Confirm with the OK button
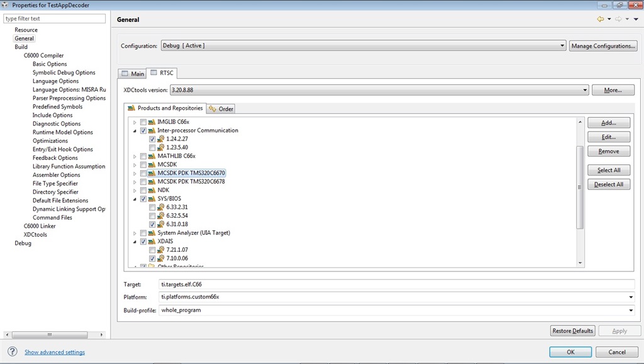This screenshot has height=364, width=644. coord(570,352)
